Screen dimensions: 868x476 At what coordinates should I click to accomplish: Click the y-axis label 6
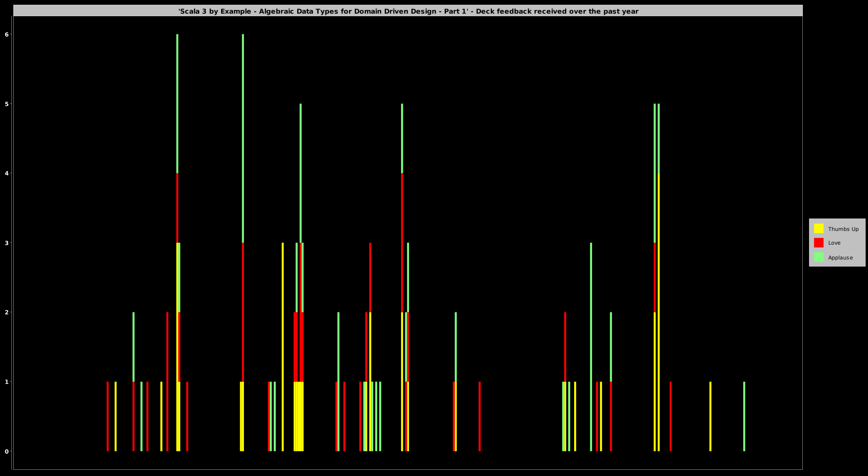tap(7, 34)
